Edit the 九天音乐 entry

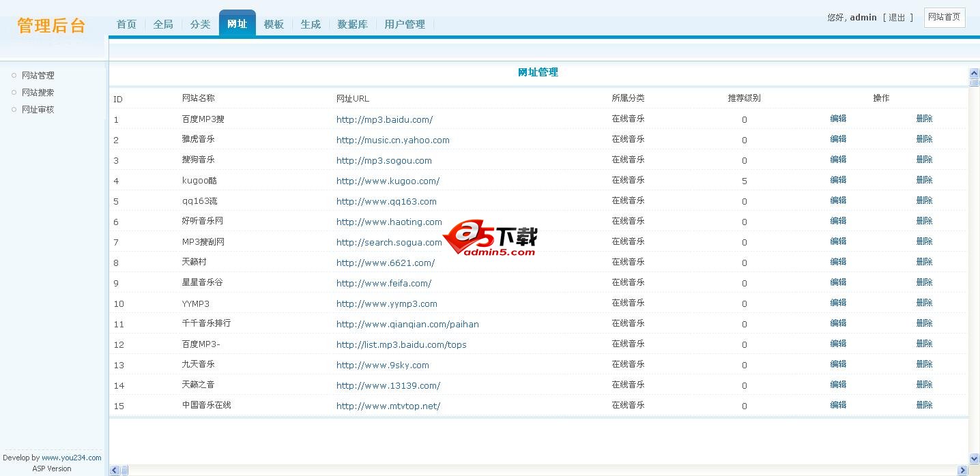pyautogui.click(x=838, y=364)
